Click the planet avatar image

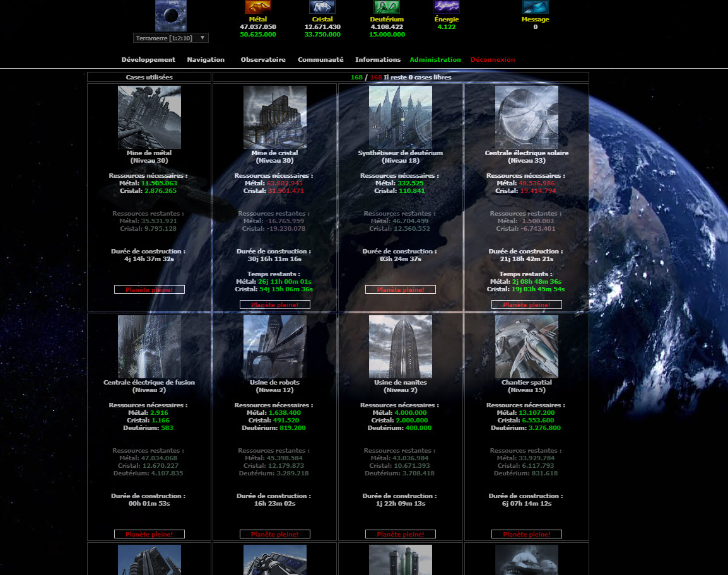171,16
